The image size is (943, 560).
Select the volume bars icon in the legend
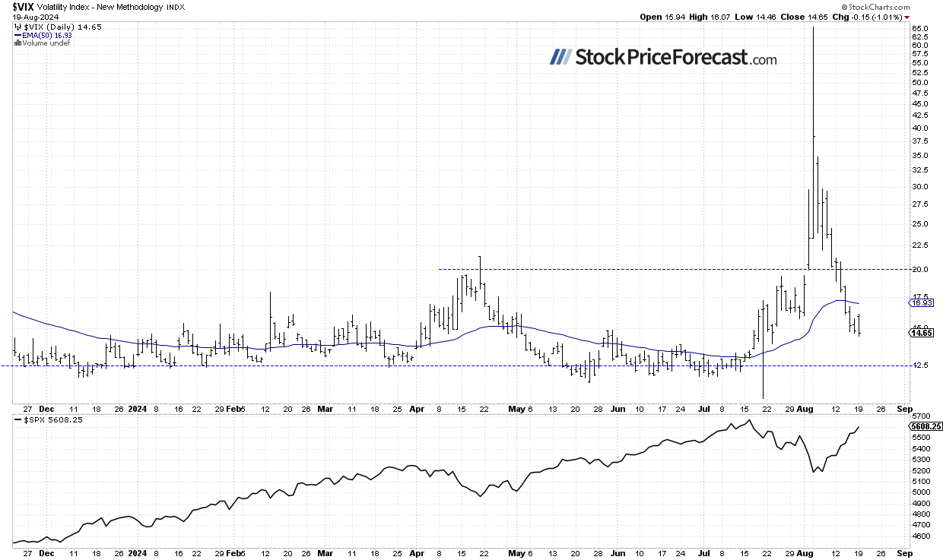click(x=17, y=43)
